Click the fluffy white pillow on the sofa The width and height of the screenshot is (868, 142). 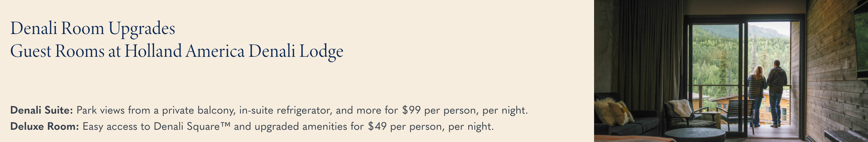(607, 111)
